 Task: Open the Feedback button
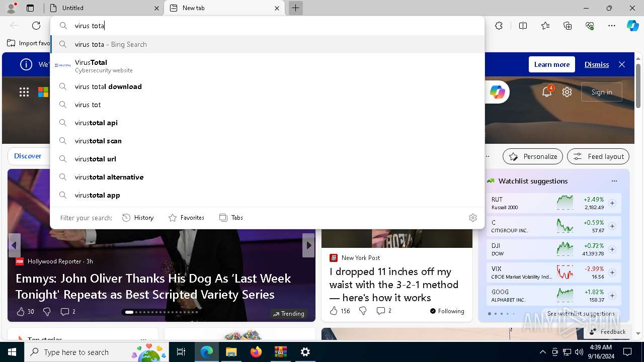click(607, 331)
